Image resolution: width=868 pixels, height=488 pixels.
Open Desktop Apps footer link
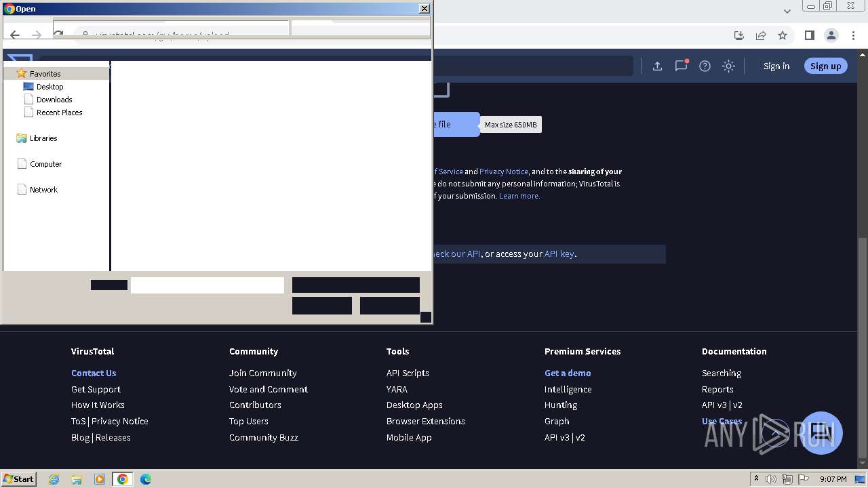(x=414, y=405)
